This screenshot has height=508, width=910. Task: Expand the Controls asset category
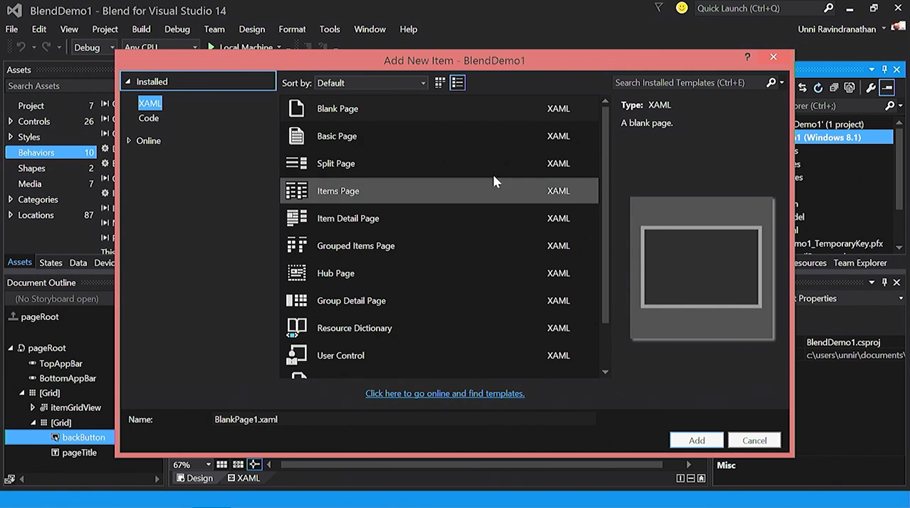pyautogui.click(x=10, y=121)
